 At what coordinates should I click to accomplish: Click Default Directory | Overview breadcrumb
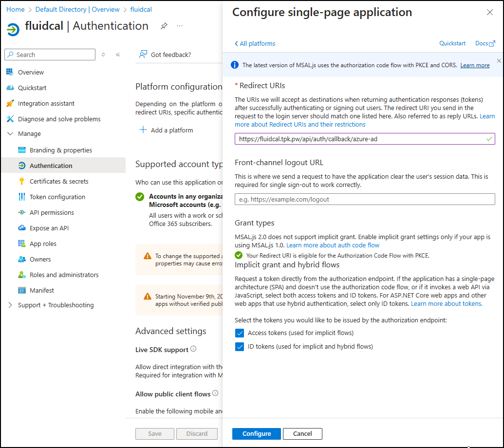[x=77, y=9]
